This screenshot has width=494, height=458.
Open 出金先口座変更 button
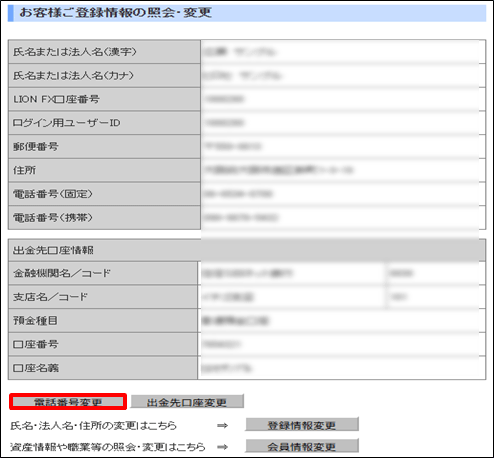click(x=187, y=402)
